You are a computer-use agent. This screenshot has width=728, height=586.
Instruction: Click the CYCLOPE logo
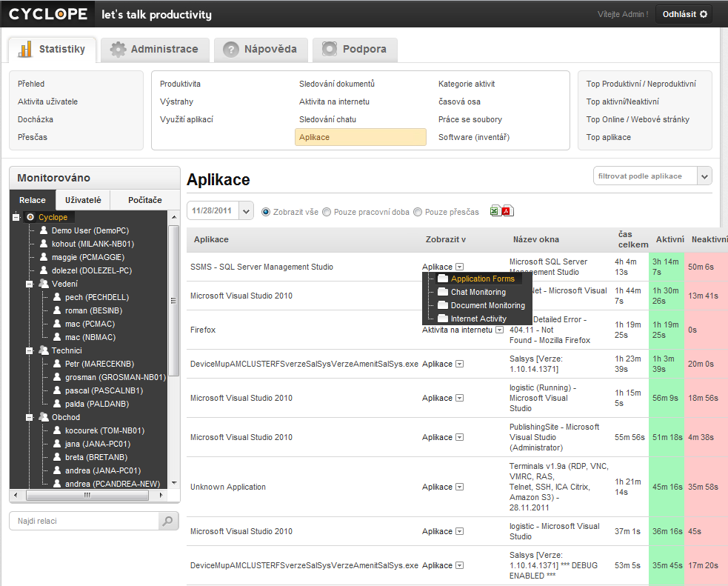[48, 14]
